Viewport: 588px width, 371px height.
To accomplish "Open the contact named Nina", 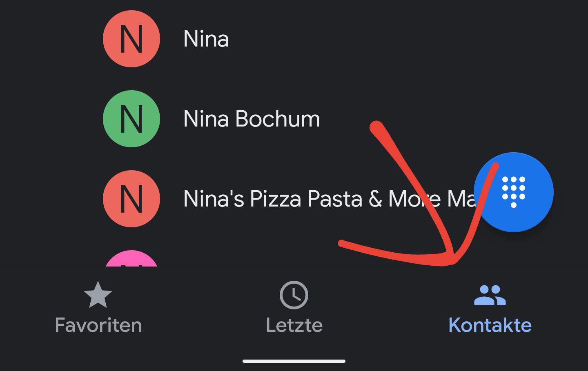I will [206, 39].
